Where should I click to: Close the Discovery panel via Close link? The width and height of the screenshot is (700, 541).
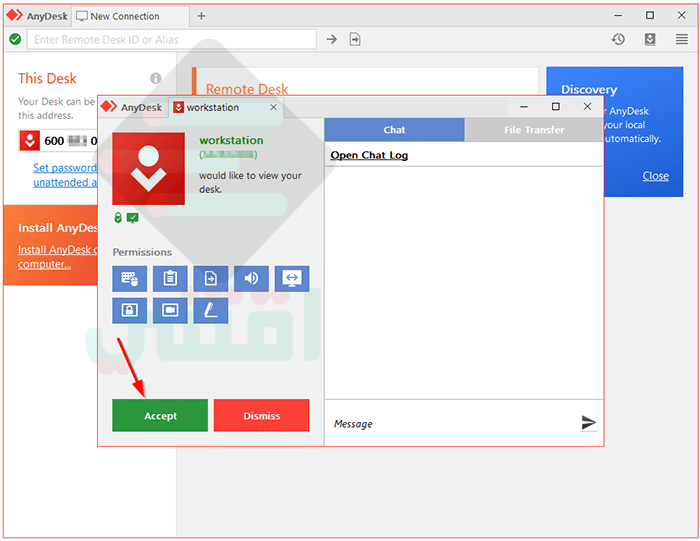[x=655, y=176]
